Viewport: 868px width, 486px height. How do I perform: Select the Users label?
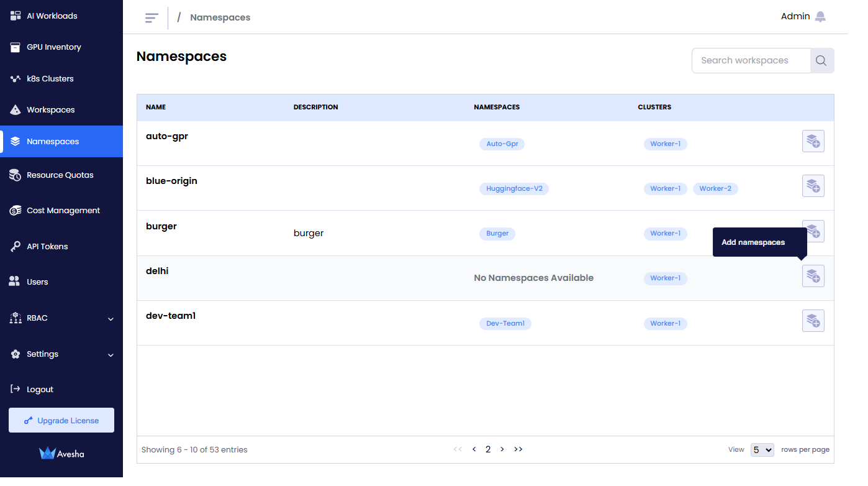coord(37,282)
